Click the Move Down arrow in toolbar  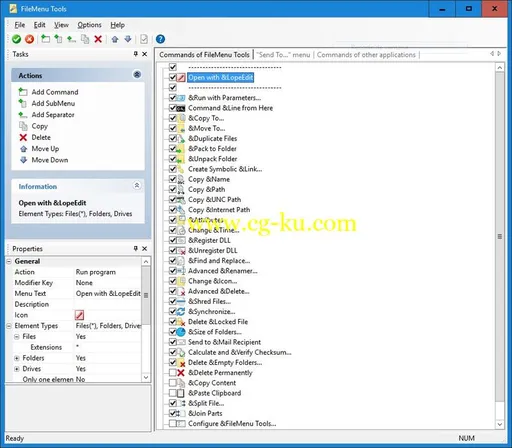(x=128, y=39)
